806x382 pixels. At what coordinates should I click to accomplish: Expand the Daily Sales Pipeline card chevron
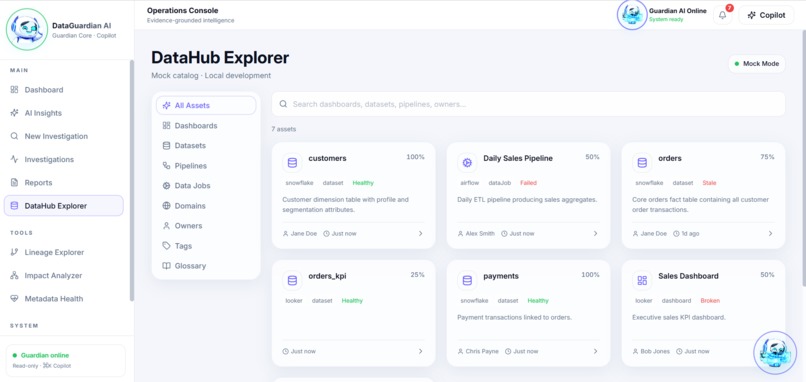[595, 233]
